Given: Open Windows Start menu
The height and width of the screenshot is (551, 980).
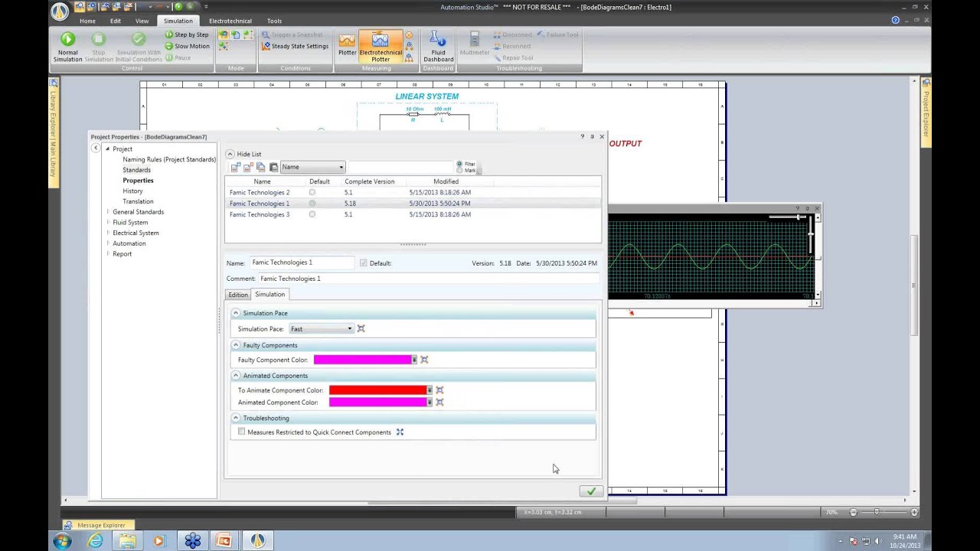Looking at the screenshot, I should (61, 541).
